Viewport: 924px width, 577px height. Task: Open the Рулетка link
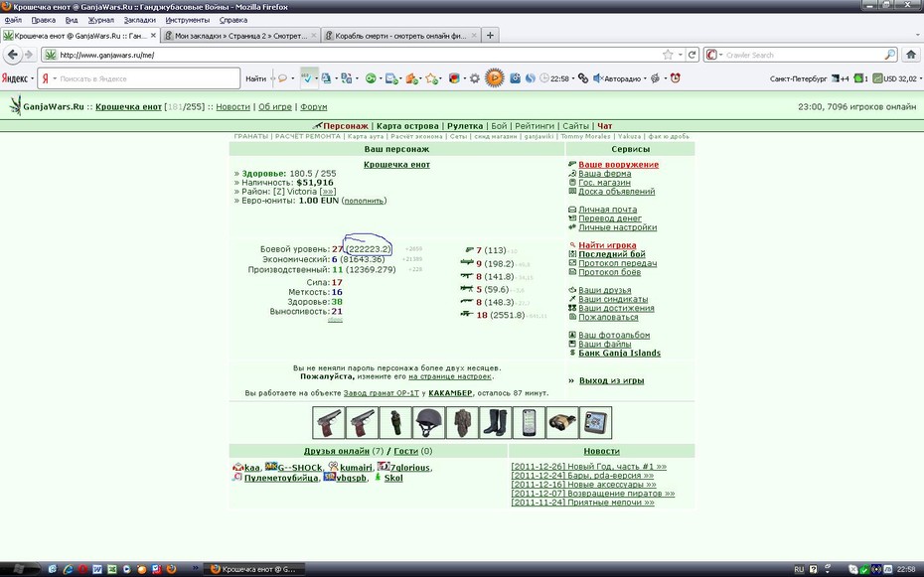[x=465, y=126]
